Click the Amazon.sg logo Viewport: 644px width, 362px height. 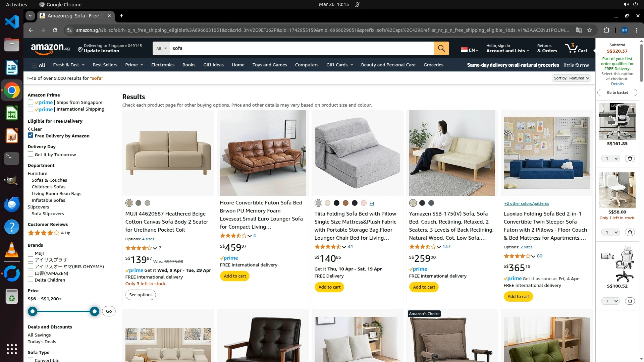[x=50, y=49]
